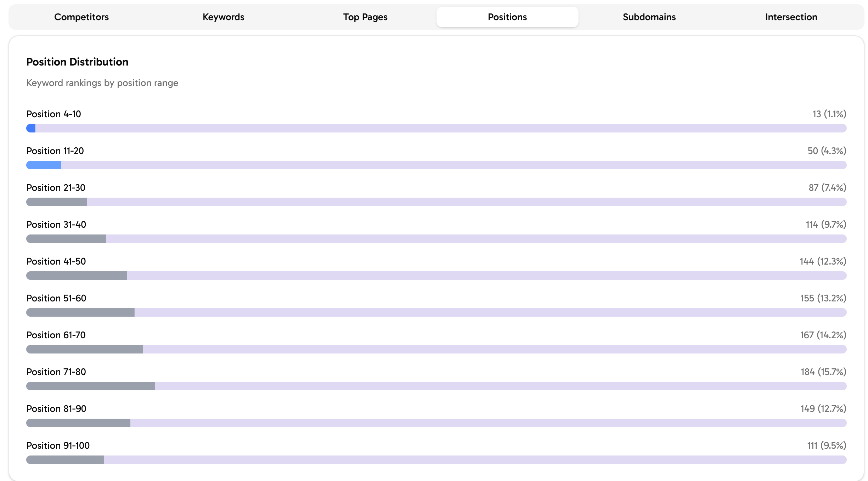Image resolution: width=868 pixels, height=481 pixels.
Task: Click the 184 (15.7%) count value
Action: point(823,372)
